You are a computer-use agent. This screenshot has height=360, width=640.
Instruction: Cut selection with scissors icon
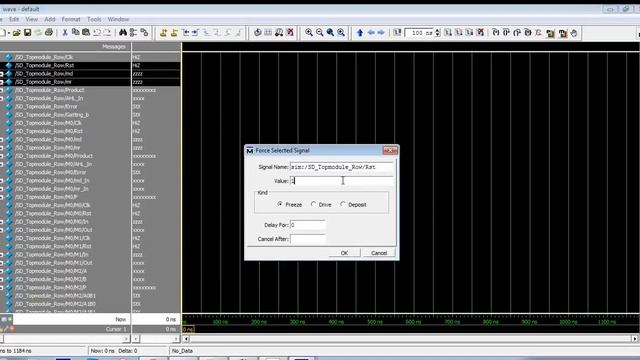point(64,33)
